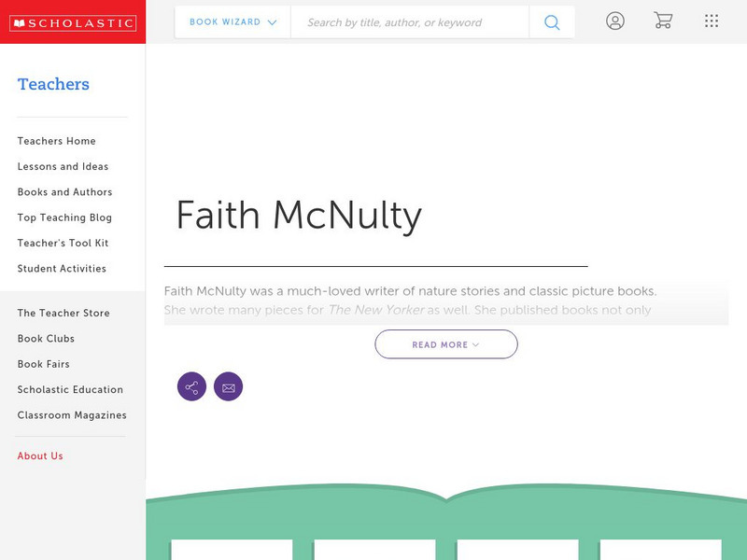
Task: Click the search input field
Action: pyautogui.click(x=411, y=21)
